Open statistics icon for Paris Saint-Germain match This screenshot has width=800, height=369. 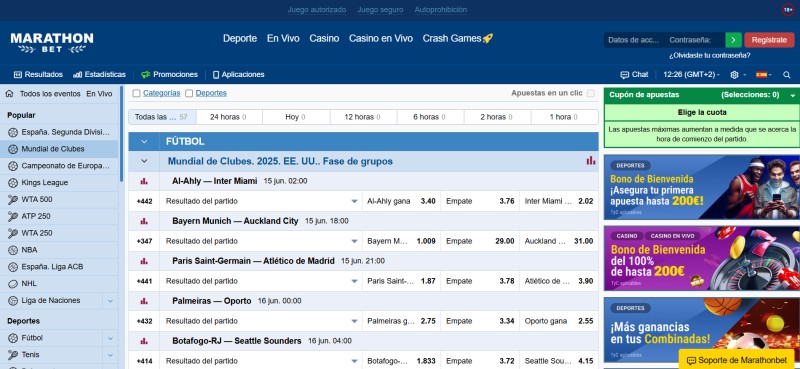144,261
